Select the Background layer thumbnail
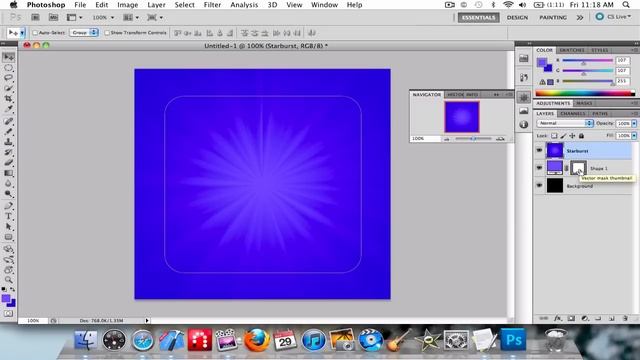Viewport: 640px width, 360px height. (555, 185)
